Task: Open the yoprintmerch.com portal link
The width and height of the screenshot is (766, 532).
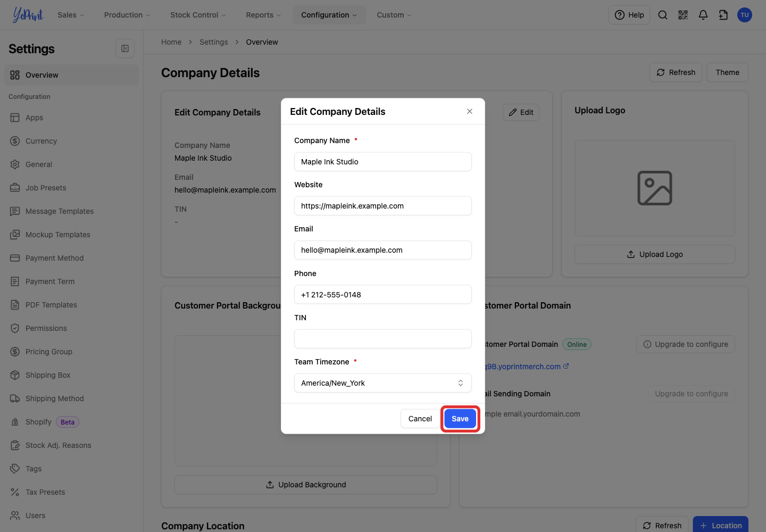Action: (527, 367)
